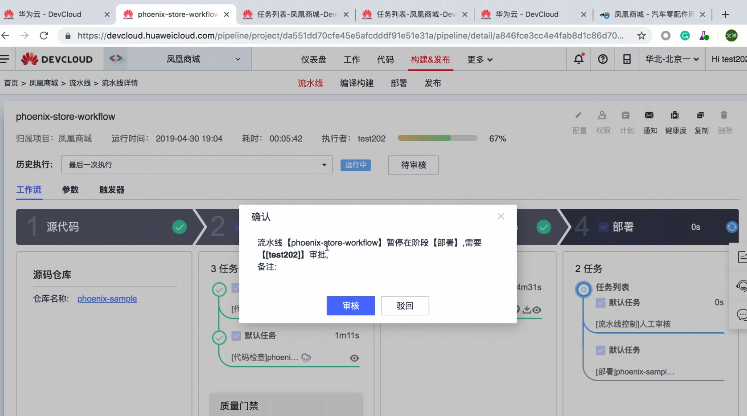Open the 通知 envelope icon

649,115
